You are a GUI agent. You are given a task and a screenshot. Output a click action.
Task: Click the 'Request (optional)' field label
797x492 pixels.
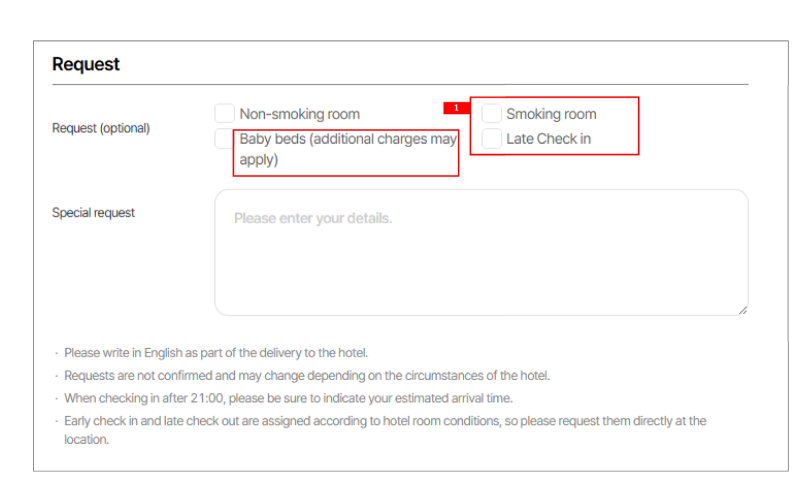pos(101,128)
